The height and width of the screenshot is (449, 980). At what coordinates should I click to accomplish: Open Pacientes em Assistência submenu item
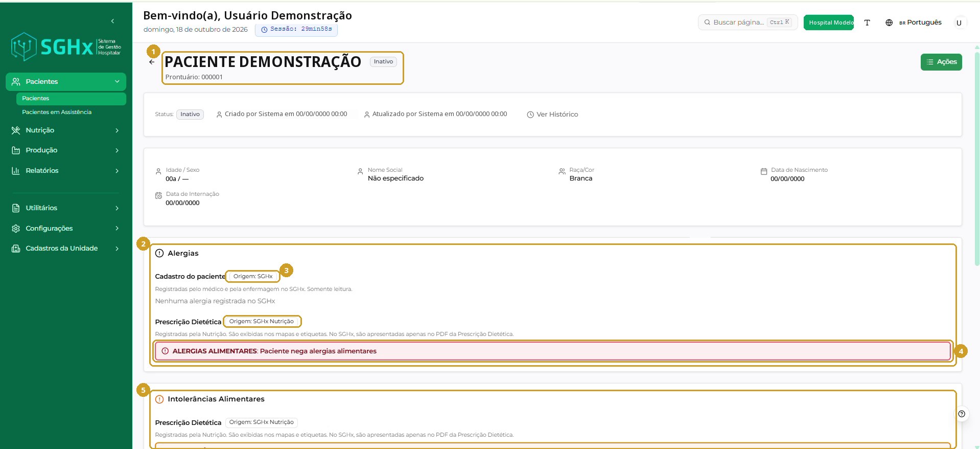(57, 112)
